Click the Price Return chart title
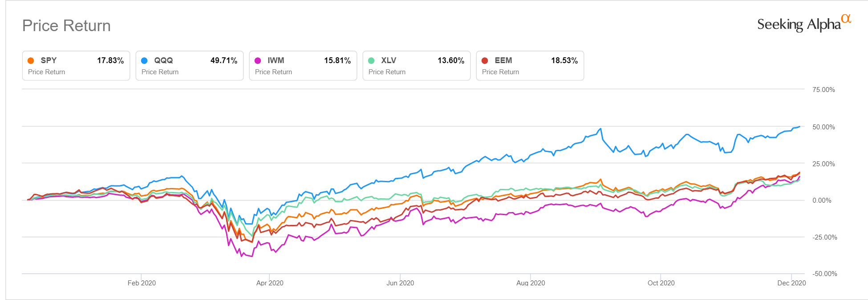 [x=66, y=26]
